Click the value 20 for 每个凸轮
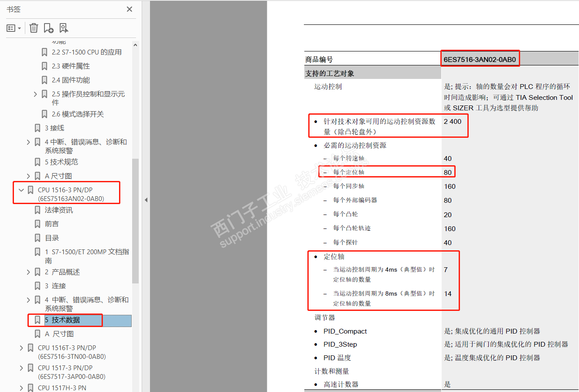This screenshot has height=392, width=579. click(x=448, y=215)
